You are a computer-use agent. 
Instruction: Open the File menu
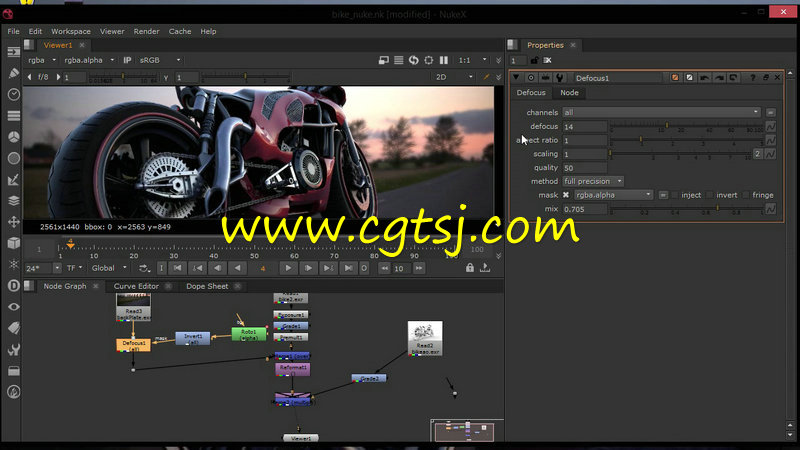coord(13,31)
